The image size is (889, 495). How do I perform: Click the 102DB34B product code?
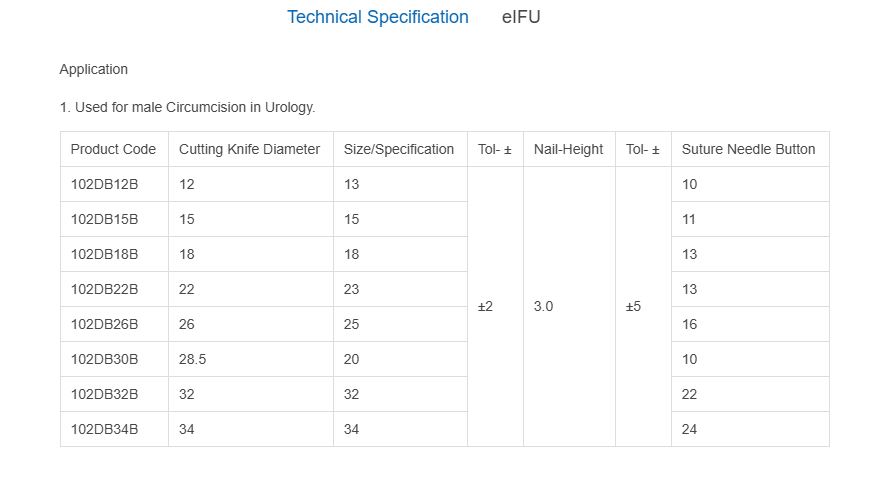pyautogui.click(x=104, y=429)
